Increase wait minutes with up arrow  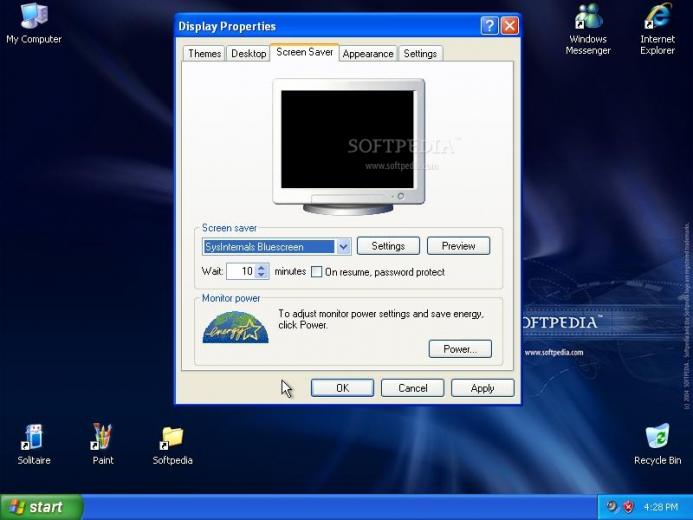tap(262, 267)
